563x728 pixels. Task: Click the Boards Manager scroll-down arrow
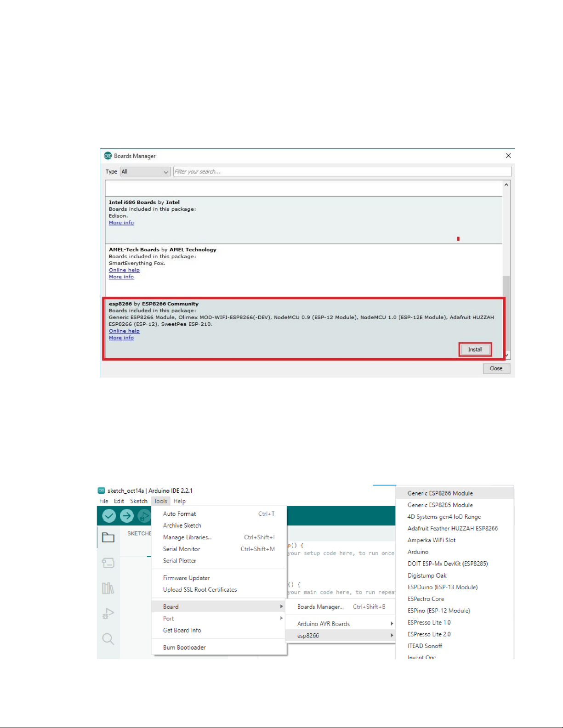pyautogui.click(x=507, y=355)
